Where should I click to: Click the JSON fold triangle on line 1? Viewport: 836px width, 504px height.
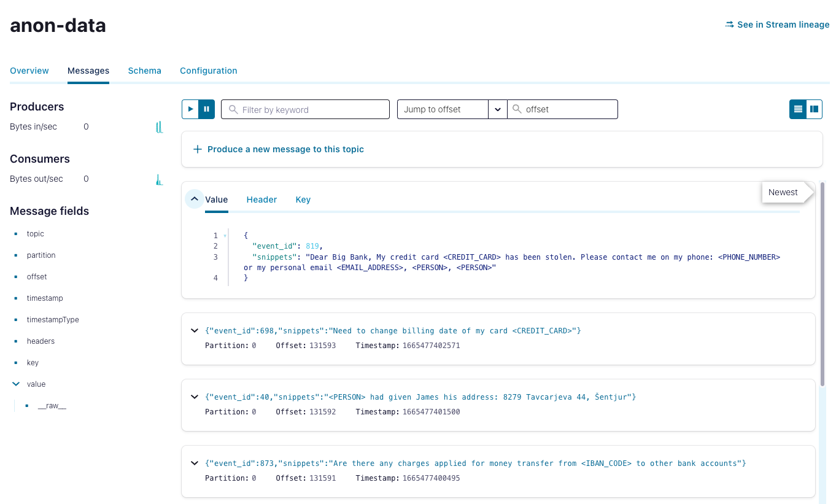point(225,235)
